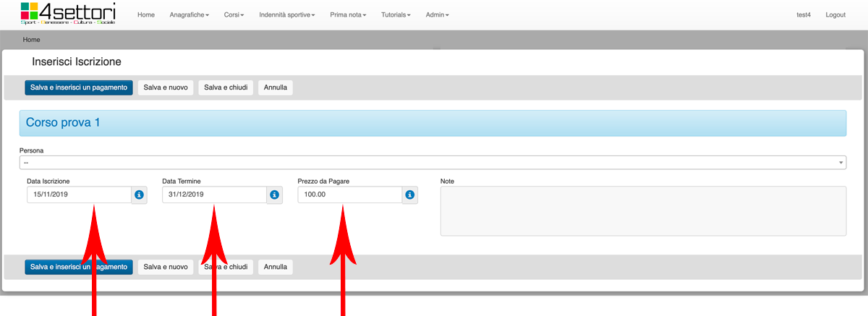Viewport: 868px width, 316px height.
Task: Open the Indennità sportive menu
Action: pos(286,14)
